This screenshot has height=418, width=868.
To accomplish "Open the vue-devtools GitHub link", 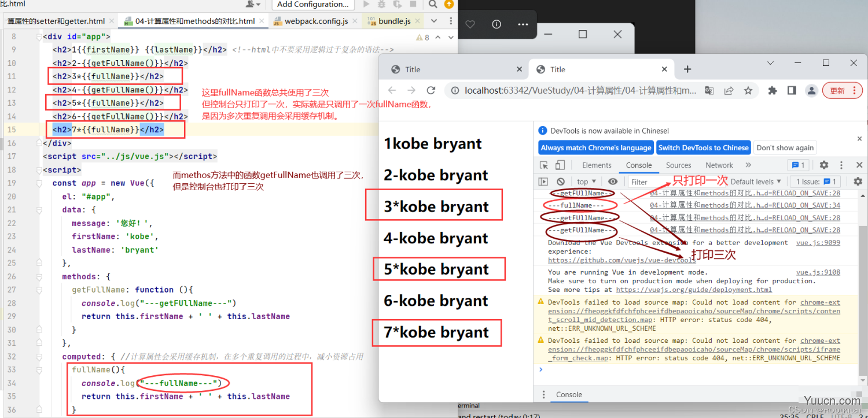I will [x=622, y=260].
